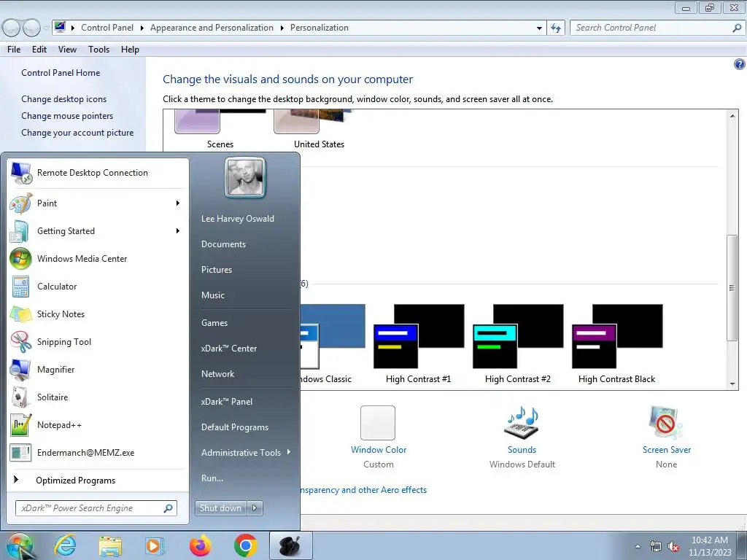This screenshot has width=747, height=560.
Task: Open Google Chrome from the taskbar
Action: pos(245,545)
